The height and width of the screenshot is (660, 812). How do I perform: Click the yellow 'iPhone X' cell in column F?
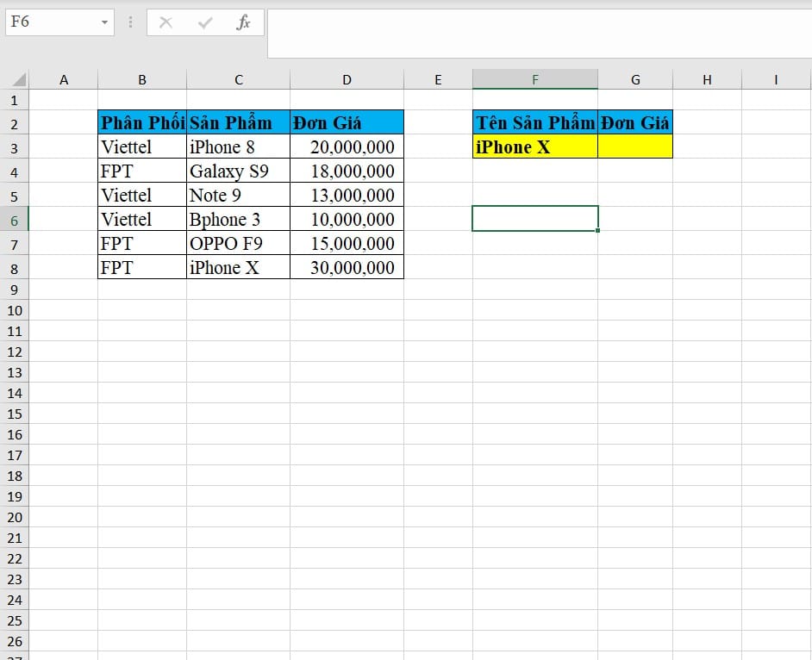535,146
